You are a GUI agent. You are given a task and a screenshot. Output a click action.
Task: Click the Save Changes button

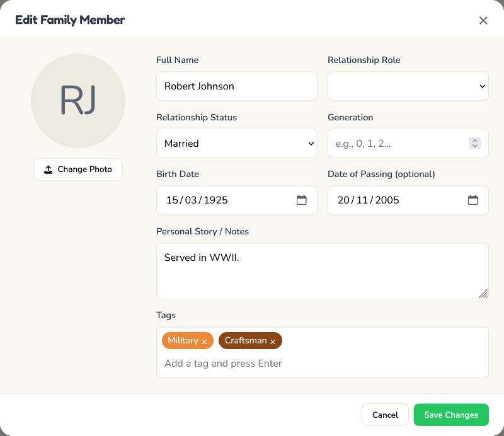click(x=451, y=415)
